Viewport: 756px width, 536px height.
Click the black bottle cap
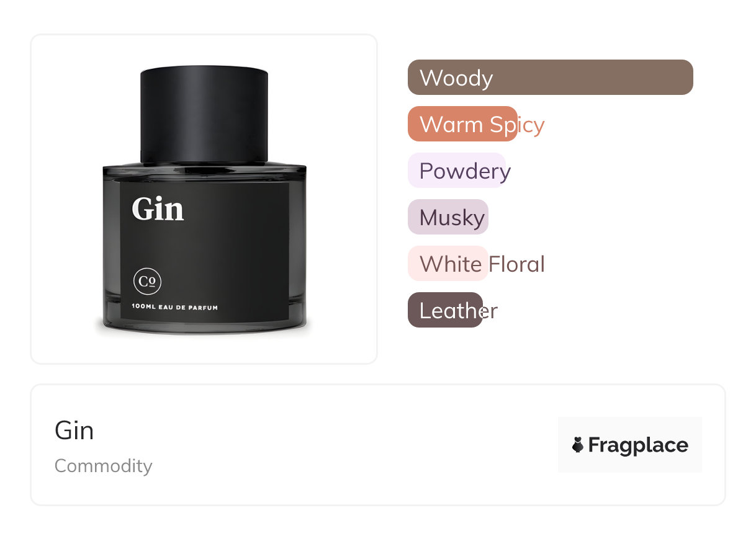(204, 115)
